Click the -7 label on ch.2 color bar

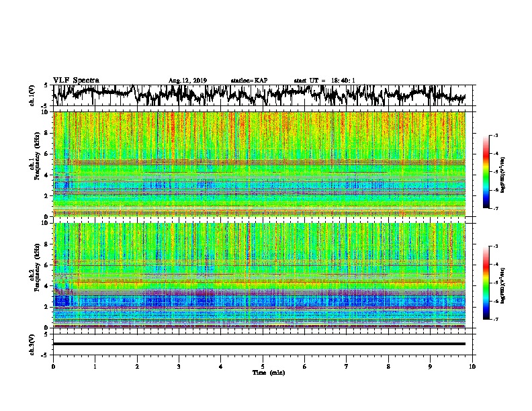coord(495,319)
